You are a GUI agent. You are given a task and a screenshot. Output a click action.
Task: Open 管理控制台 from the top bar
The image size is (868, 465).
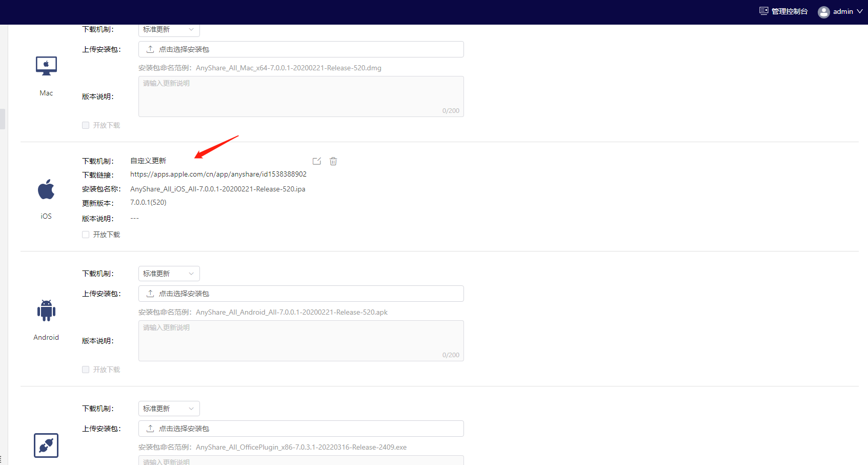[789, 11]
